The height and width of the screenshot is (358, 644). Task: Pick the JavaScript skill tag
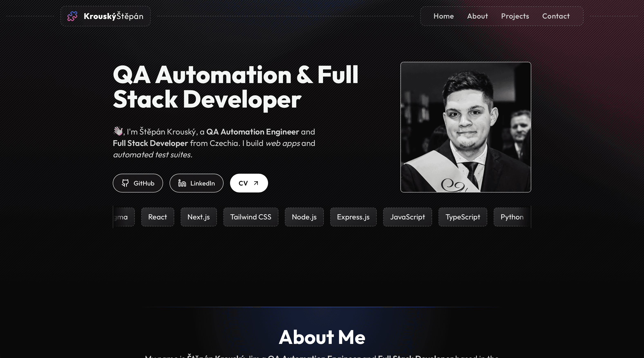(x=407, y=217)
